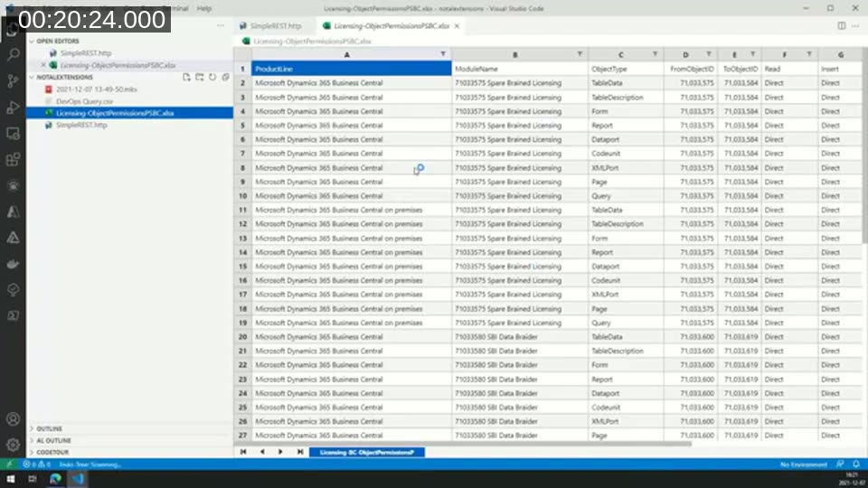
Task: Select the ModuleName header cell
Action: [520, 69]
